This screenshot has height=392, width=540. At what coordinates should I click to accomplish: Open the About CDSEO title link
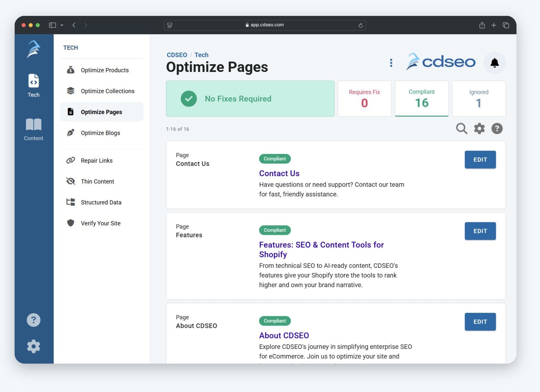point(284,335)
